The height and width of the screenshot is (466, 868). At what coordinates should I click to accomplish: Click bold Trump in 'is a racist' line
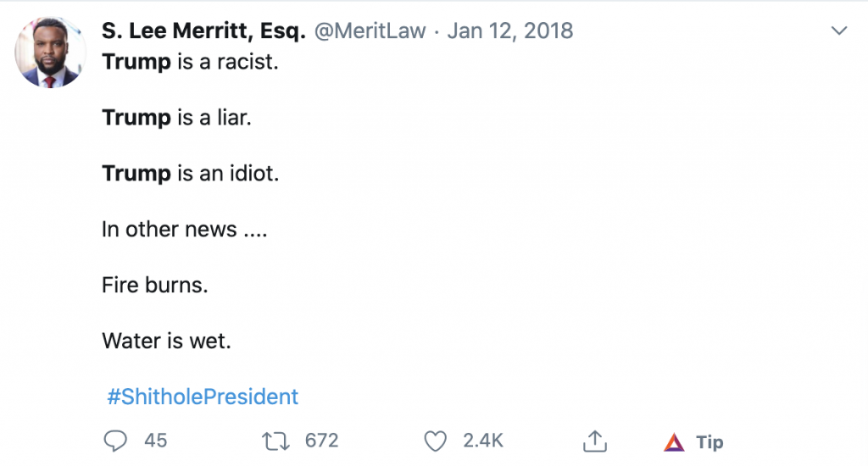(136, 62)
